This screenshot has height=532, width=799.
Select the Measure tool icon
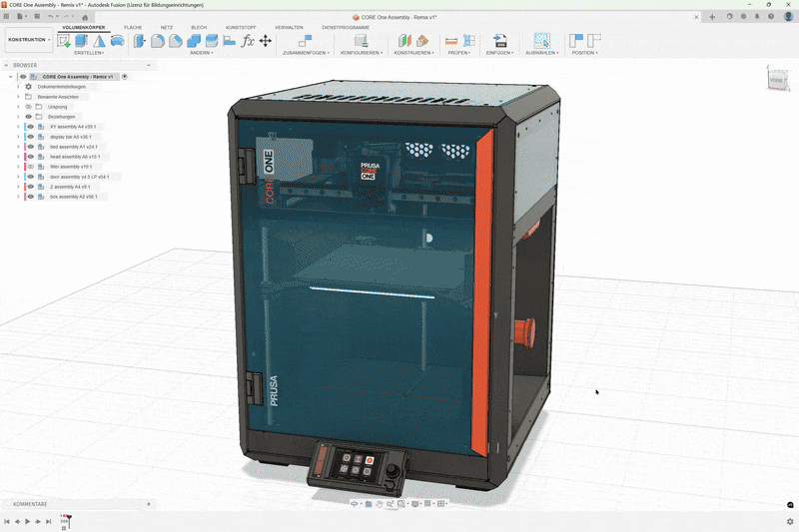(x=451, y=41)
